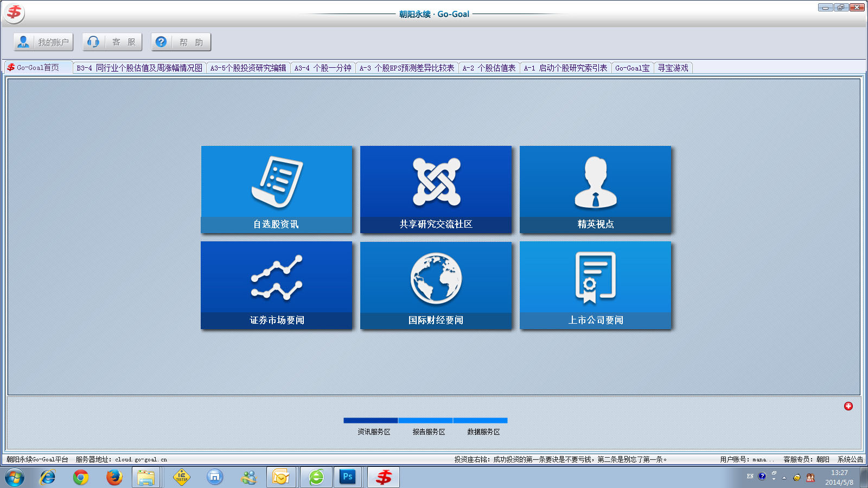Click the 服务器地址 cloud.go-goal.cn text
The width and height of the screenshot is (868, 488).
click(122, 459)
